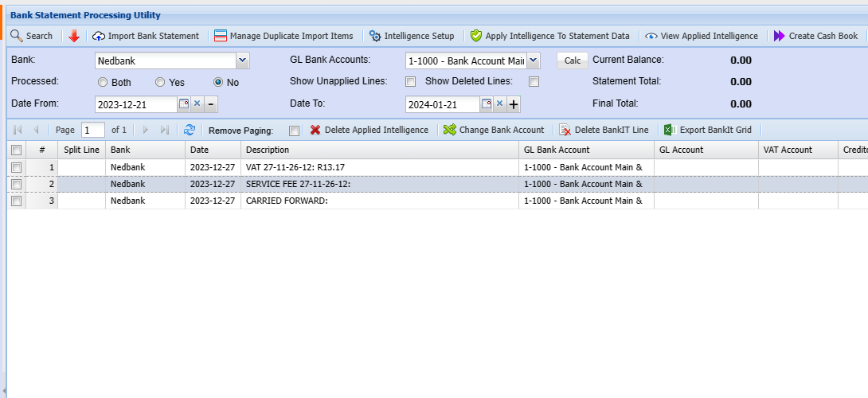Select Processed No radio button
Image resolution: width=868 pixels, height=398 pixels.
pyautogui.click(x=218, y=83)
